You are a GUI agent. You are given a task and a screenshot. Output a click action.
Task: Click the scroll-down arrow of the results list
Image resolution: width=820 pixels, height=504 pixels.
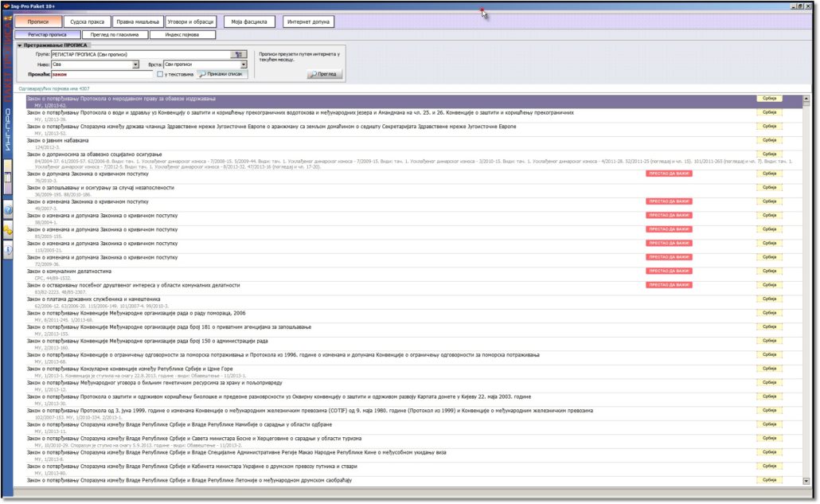pos(806,480)
